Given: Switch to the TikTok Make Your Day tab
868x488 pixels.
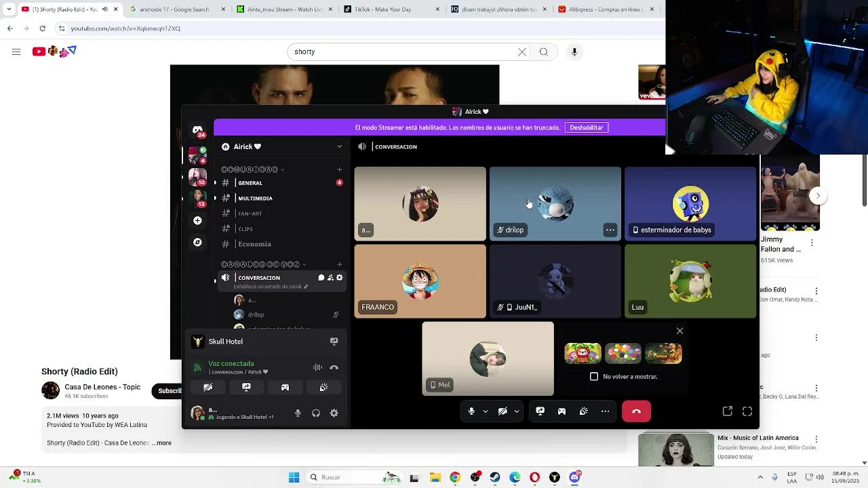Looking at the screenshot, I should pyautogui.click(x=390, y=9).
